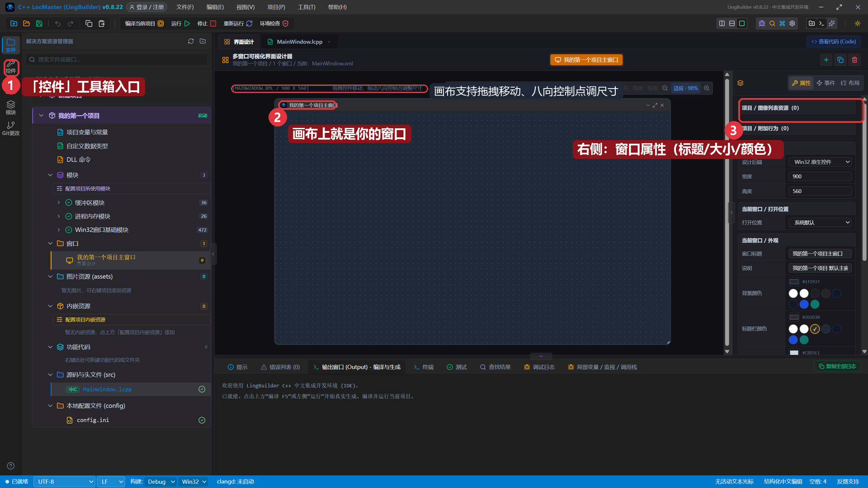The image size is (868, 488).
Task: Click the 复制全部日志 button
Action: tap(837, 366)
